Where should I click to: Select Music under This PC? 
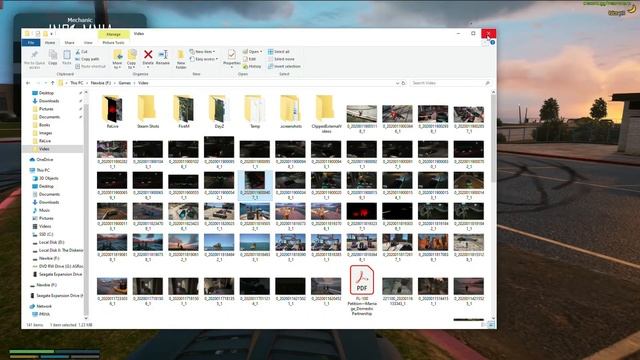coord(44,210)
